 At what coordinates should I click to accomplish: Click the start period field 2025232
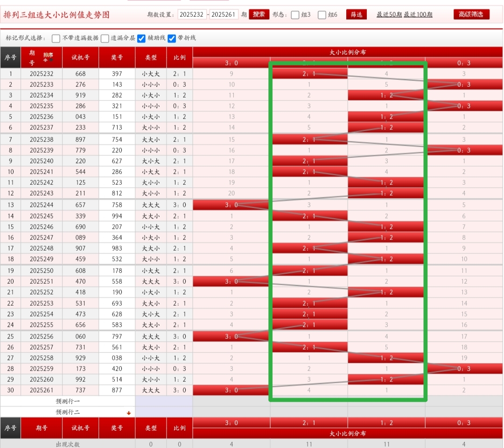(x=192, y=14)
